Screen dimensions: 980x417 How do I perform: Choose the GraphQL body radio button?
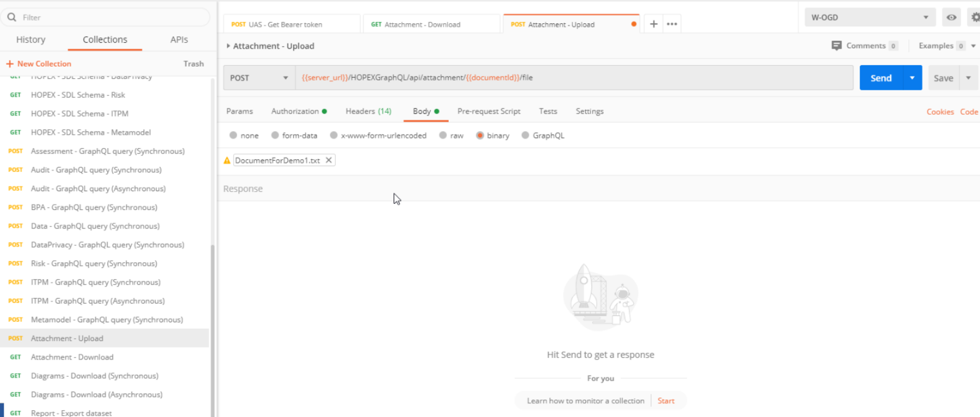pos(525,135)
